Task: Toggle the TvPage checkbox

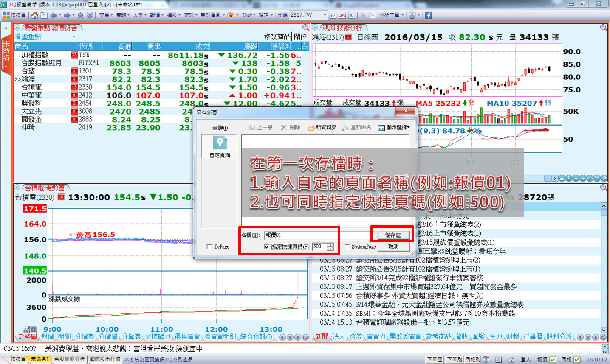Action: click(209, 246)
